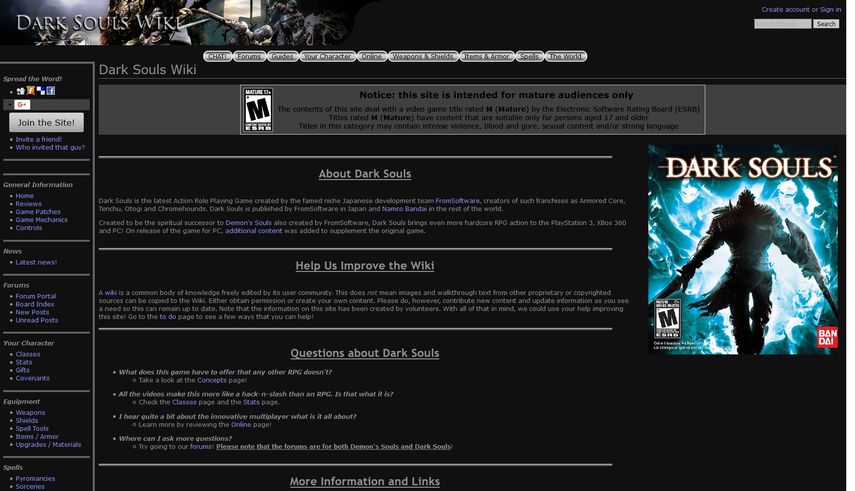The width and height of the screenshot is (855, 491).
Task: Open Game Mechanics sidebar link
Action: pyautogui.click(x=41, y=220)
